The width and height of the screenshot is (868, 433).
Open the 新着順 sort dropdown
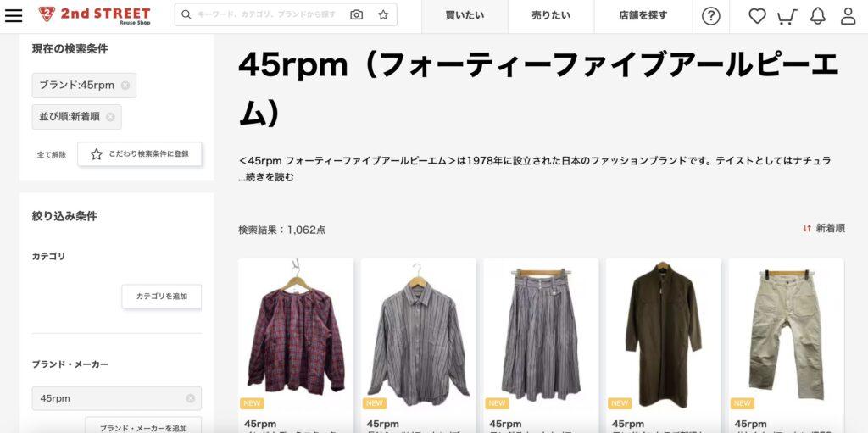click(824, 228)
